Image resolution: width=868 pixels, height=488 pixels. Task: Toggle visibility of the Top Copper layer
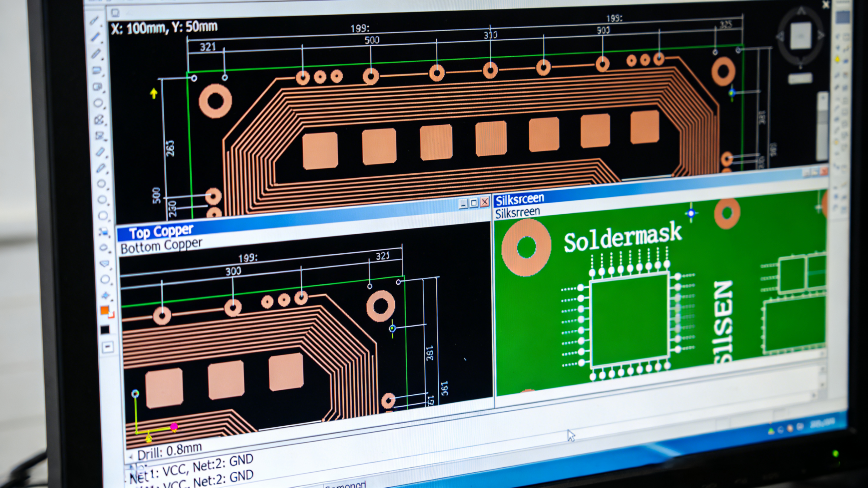click(159, 230)
